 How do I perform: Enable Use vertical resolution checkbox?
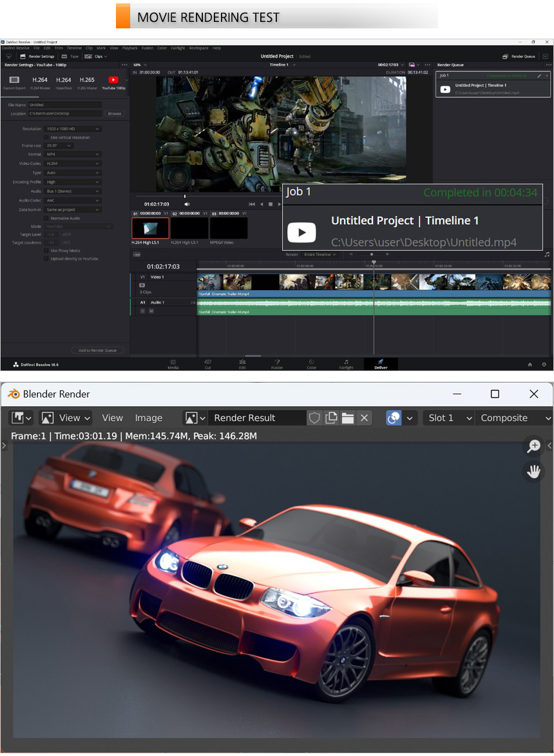(47, 137)
